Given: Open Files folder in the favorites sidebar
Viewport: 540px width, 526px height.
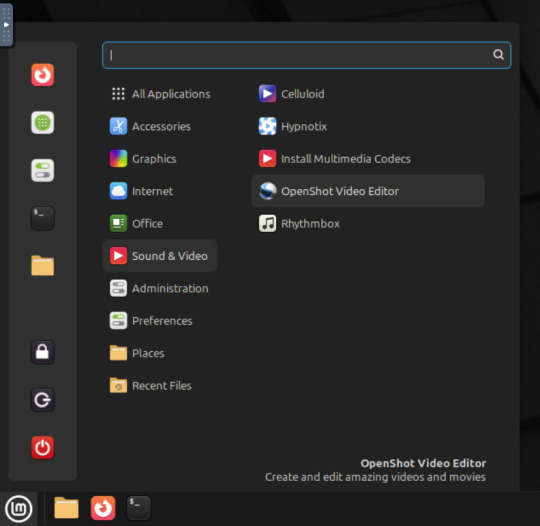Looking at the screenshot, I should 42,266.
